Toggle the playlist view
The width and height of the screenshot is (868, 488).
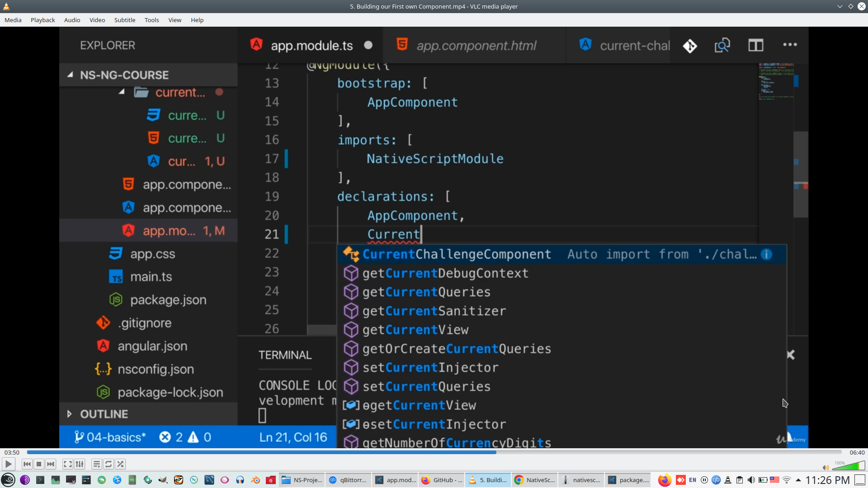coord(96,464)
